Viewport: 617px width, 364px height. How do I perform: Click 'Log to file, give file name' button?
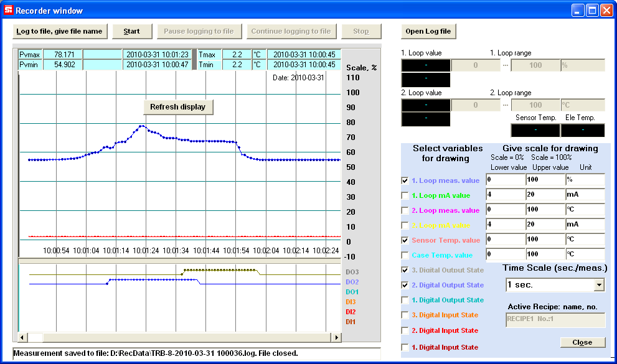pyautogui.click(x=60, y=32)
